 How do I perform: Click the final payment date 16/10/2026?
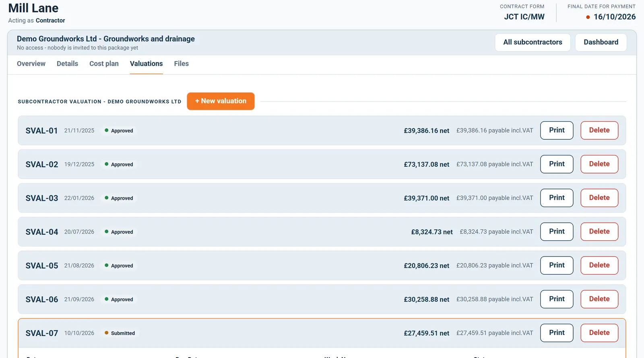pyautogui.click(x=615, y=17)
